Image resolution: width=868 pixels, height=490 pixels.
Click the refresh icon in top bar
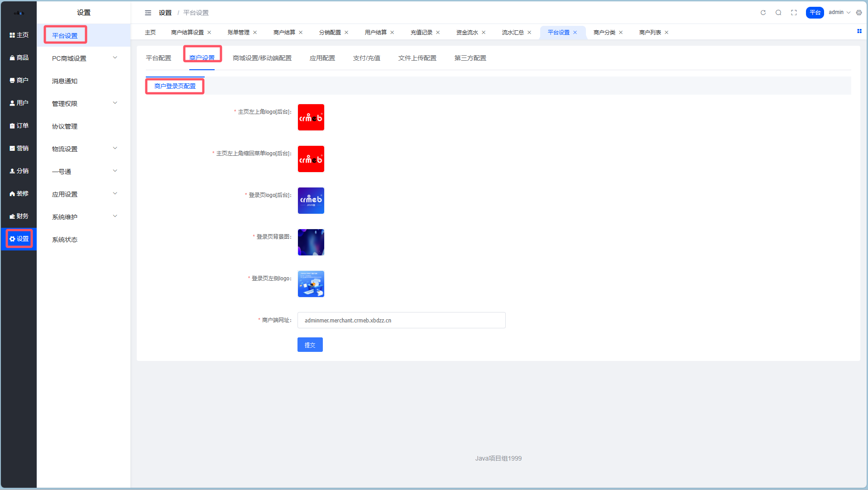click(763, 13)
